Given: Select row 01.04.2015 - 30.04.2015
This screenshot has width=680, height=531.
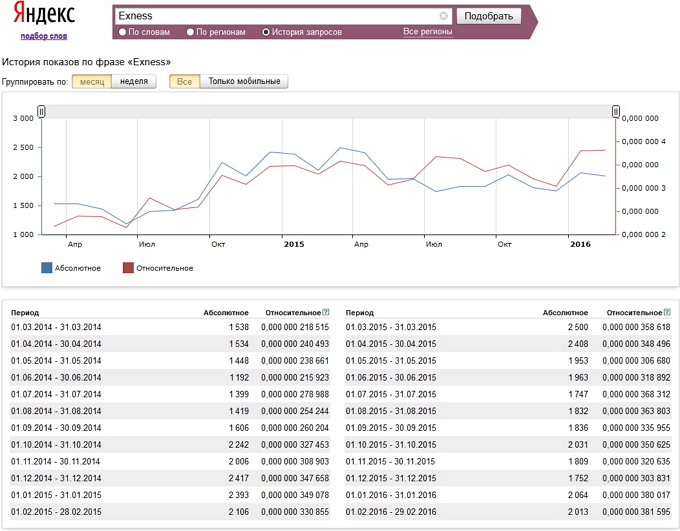Looking at the screenshot, I should click(508, 344).
